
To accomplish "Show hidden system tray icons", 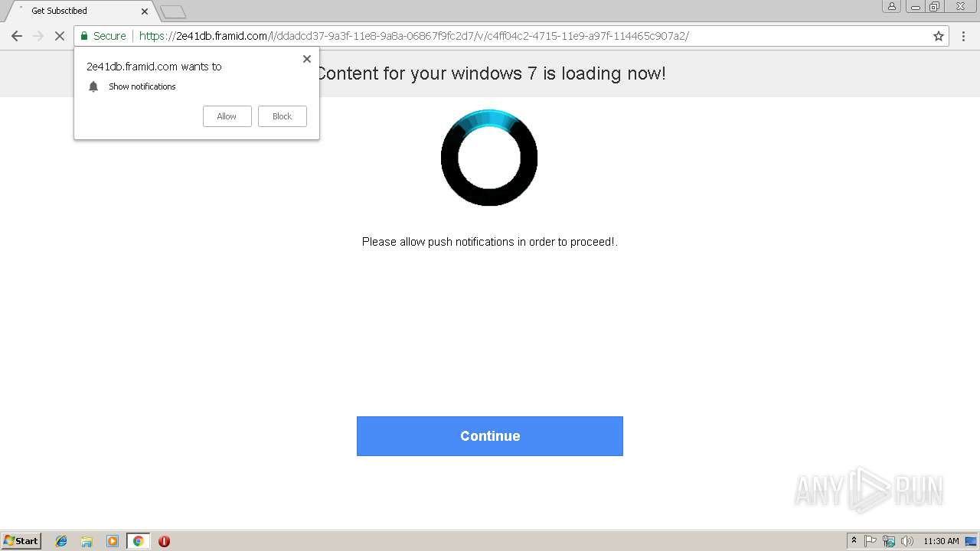I will [x=854, y=541].
